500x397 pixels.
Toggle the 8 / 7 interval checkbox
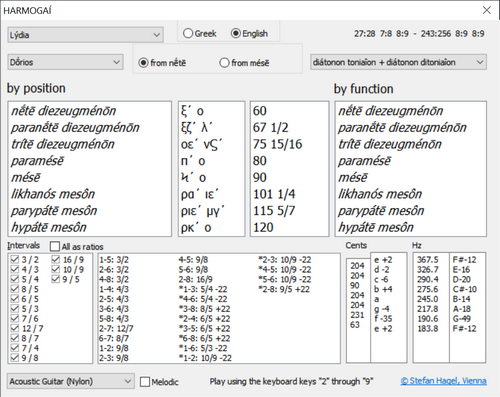click(15, 338)
